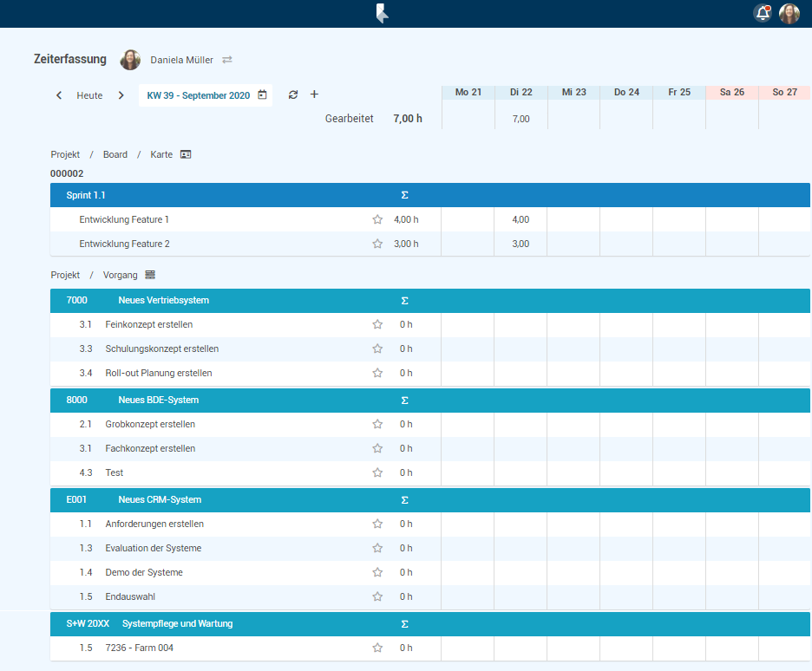Click the switch employee arrows icon
This screenshot has width=812, height=671.
(227, 60)
